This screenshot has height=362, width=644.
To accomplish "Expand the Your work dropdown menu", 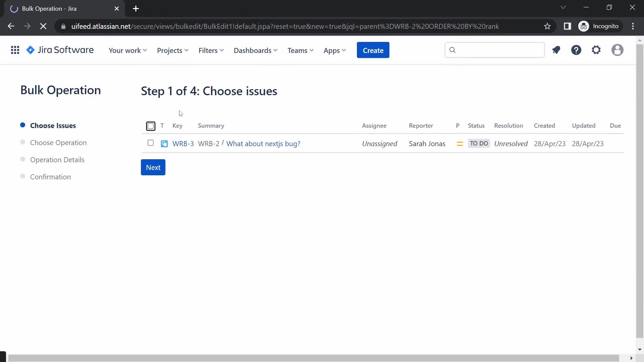I will [127, 50].
